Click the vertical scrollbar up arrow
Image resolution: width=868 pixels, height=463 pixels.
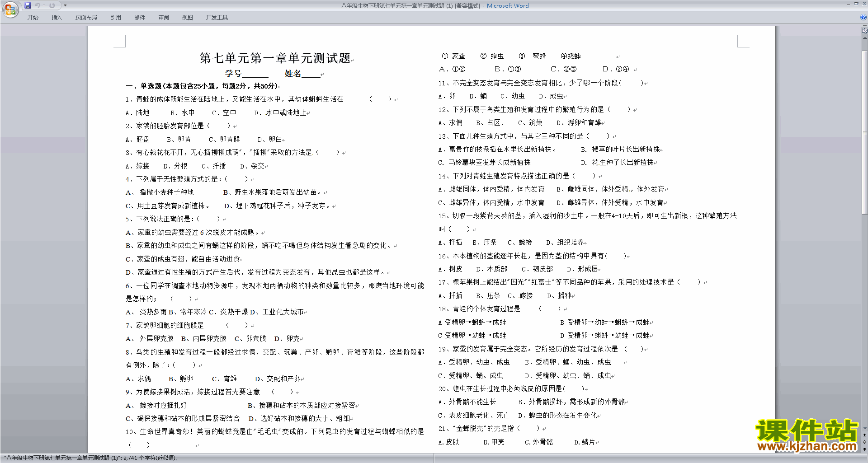click(865, 37)
